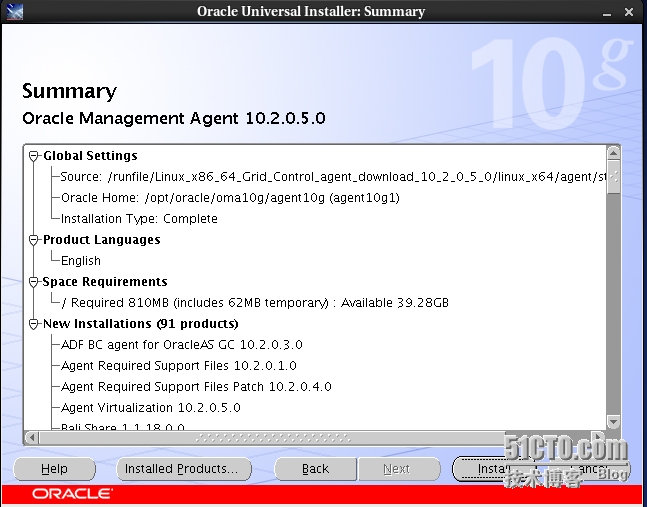Click the vertical scrollbar thumb
This screenshot has width=647, height=507.
(614, 177)
